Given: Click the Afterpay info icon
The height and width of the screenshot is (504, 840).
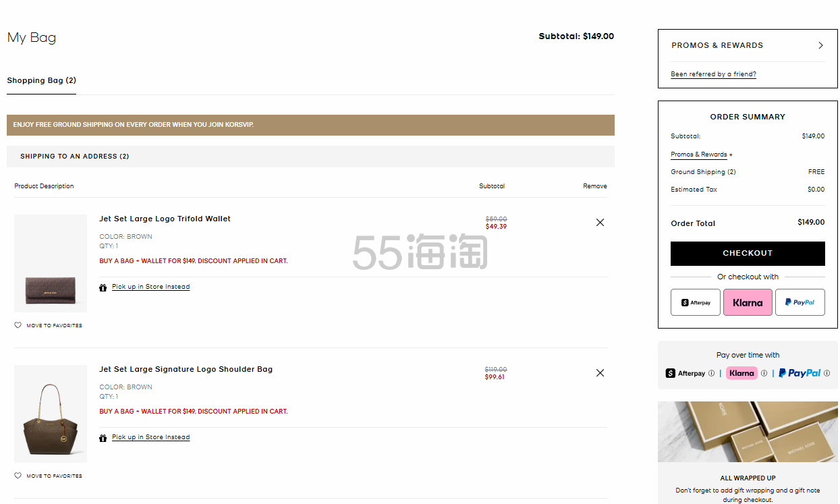Looking at the screenshot, I should click(711, 373).
